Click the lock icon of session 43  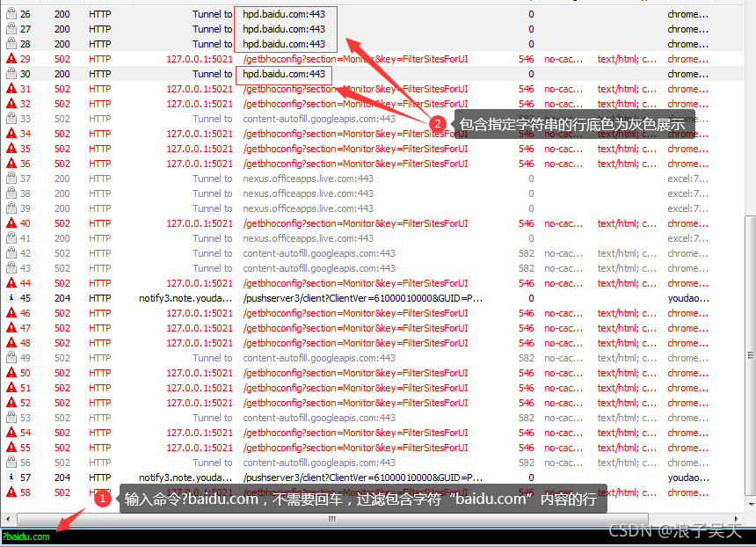click(x=11, y=267)
